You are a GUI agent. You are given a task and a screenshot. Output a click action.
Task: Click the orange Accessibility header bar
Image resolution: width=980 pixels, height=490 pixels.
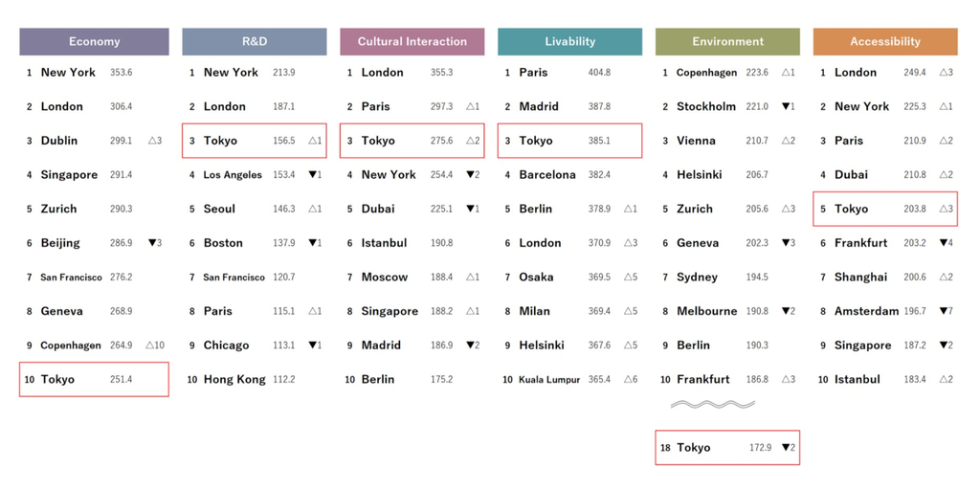point(884,41)
